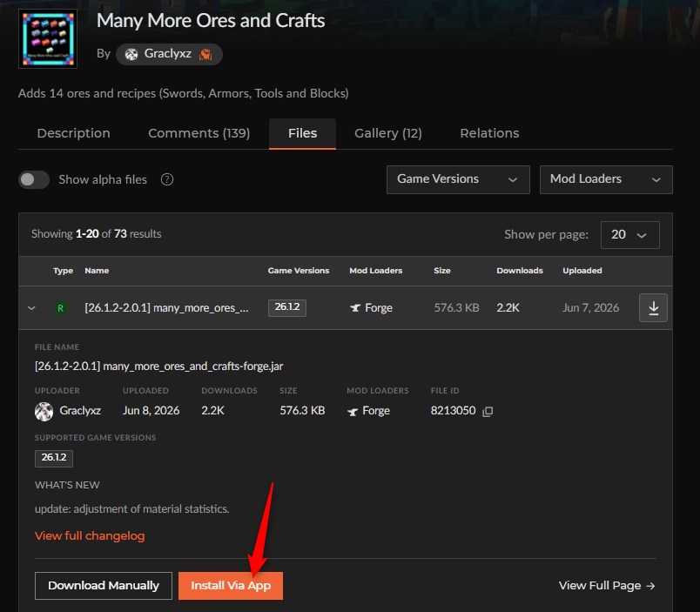Click the author badge icon beside Graclyxz
This screenshot has width=700, height=612.
205,55
